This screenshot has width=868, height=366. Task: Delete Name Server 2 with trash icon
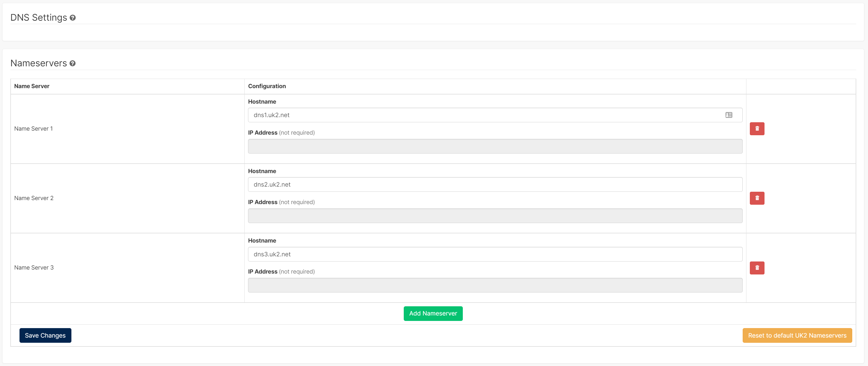(757, 198)
